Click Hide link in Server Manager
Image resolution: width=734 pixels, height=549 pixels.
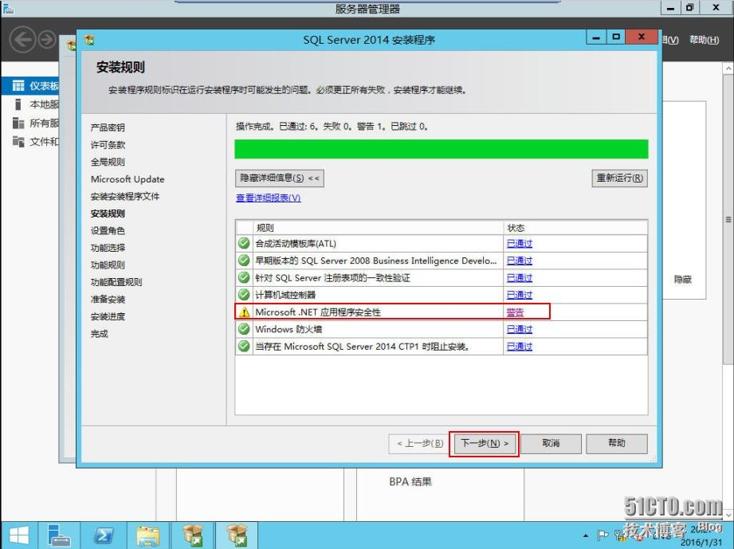click(683, 279)
